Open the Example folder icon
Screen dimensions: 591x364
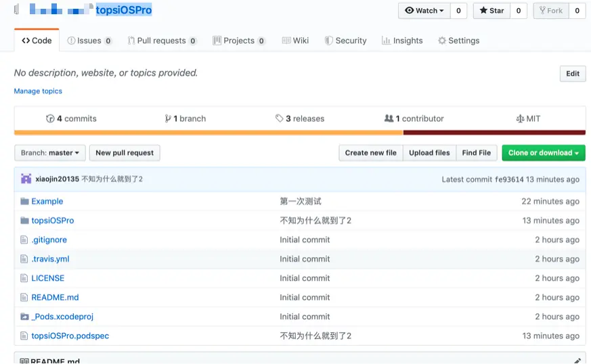point(24,201)
